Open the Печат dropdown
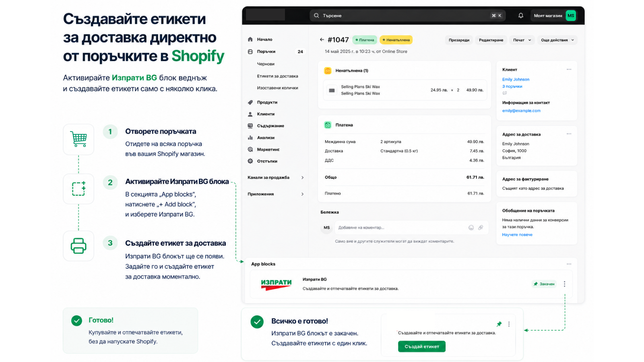 click(x=522, y=40)
